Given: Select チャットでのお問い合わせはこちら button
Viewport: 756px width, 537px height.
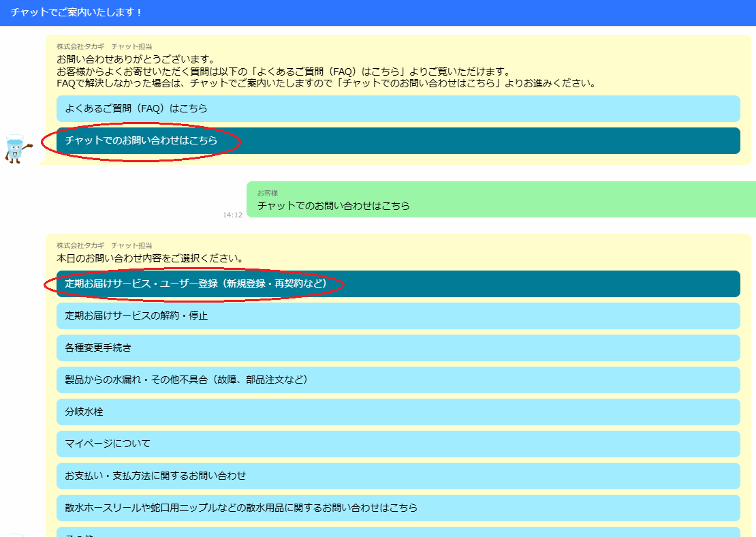Looking at the screenshot, I should (x=398, y=140).
